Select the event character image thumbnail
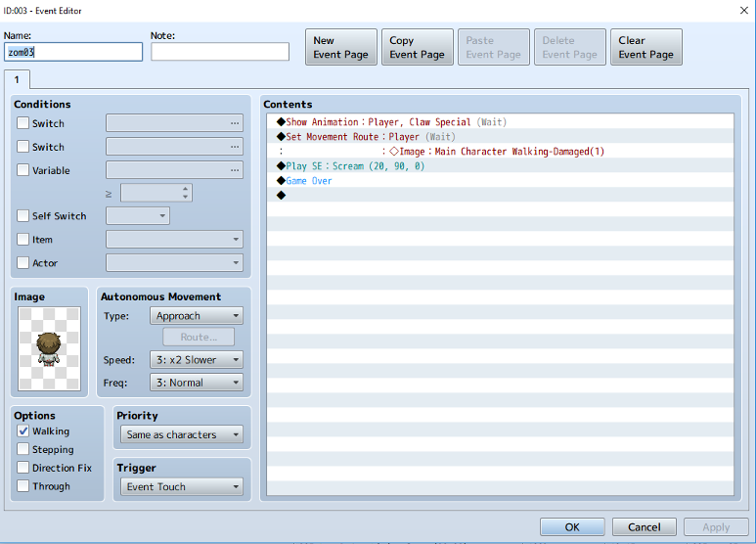Screen dimensions: 756x544 coord(49,348)
